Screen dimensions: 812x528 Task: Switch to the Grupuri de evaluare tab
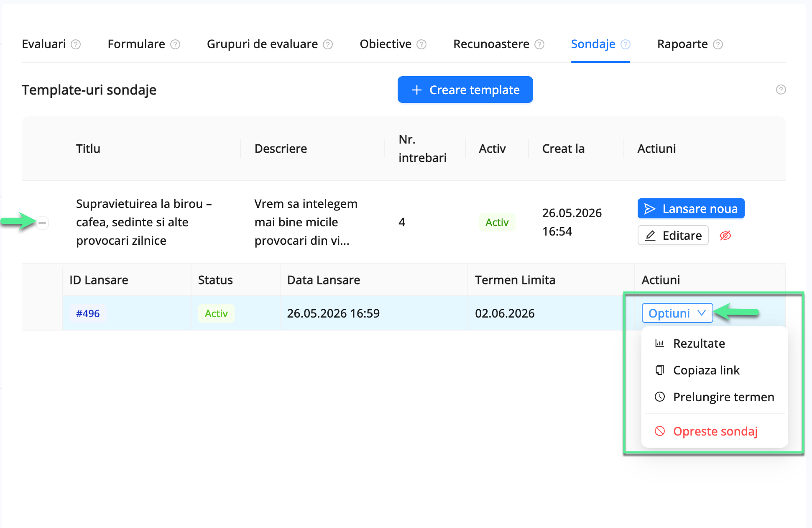coord(262,44)
